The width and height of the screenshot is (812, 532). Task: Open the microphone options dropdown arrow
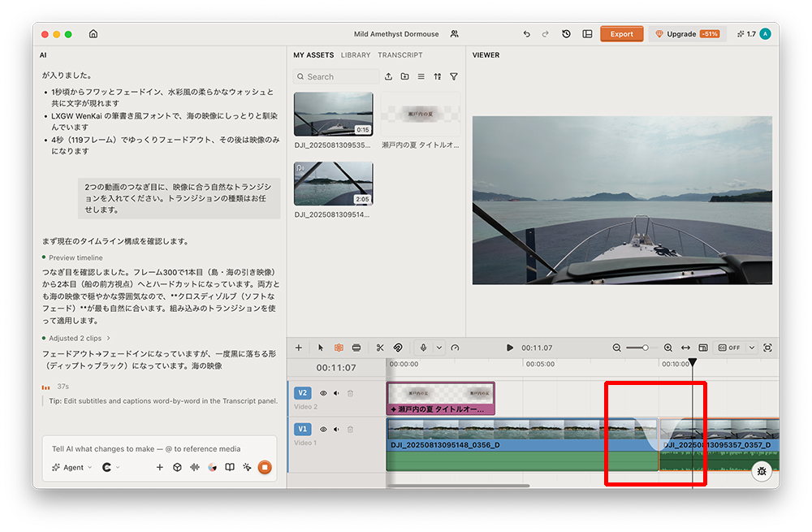(439, 348)
